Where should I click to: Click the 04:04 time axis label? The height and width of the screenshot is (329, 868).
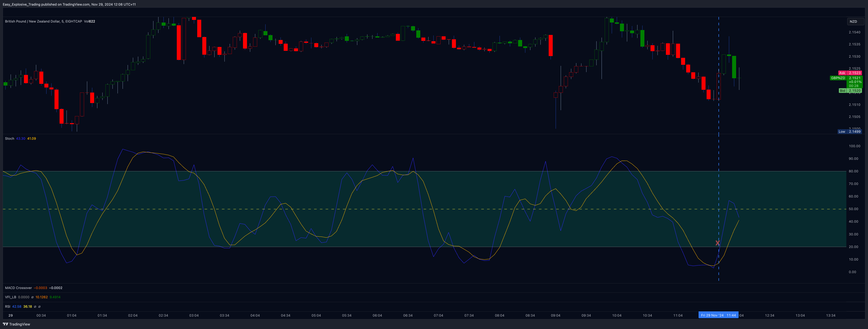coord(255,316)
